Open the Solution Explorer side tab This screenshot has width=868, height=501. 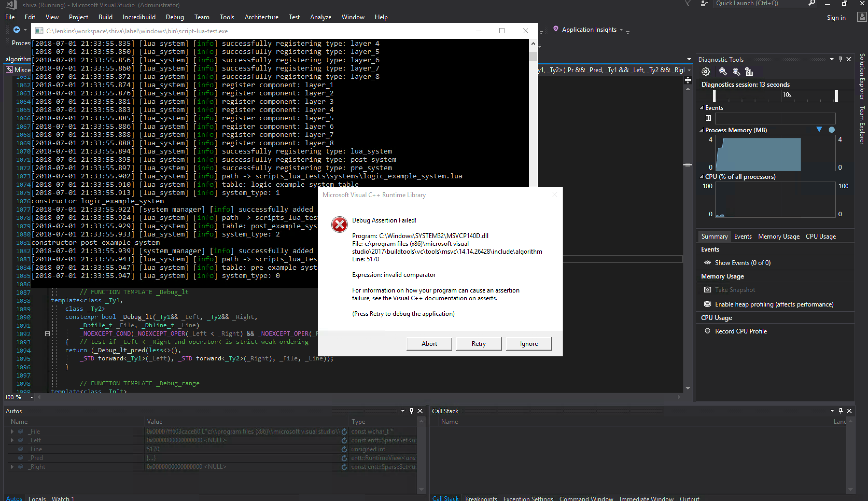tap(862, 76)
